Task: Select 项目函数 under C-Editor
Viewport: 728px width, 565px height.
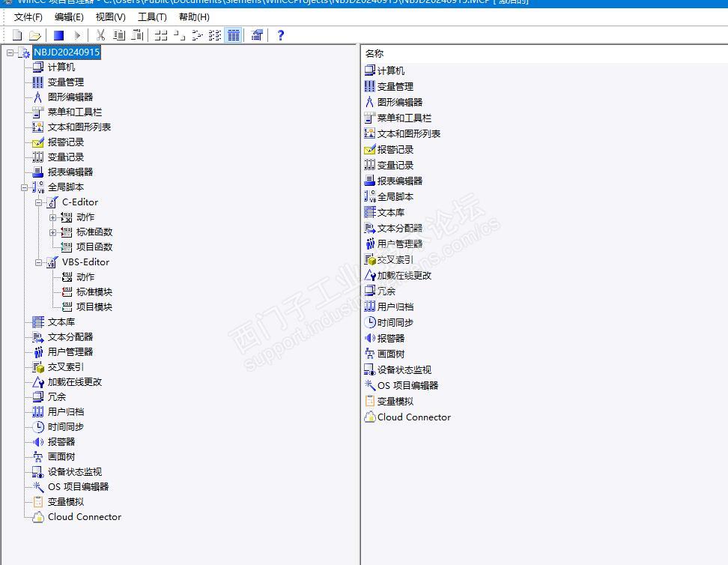Action: [x=94, y=247]
